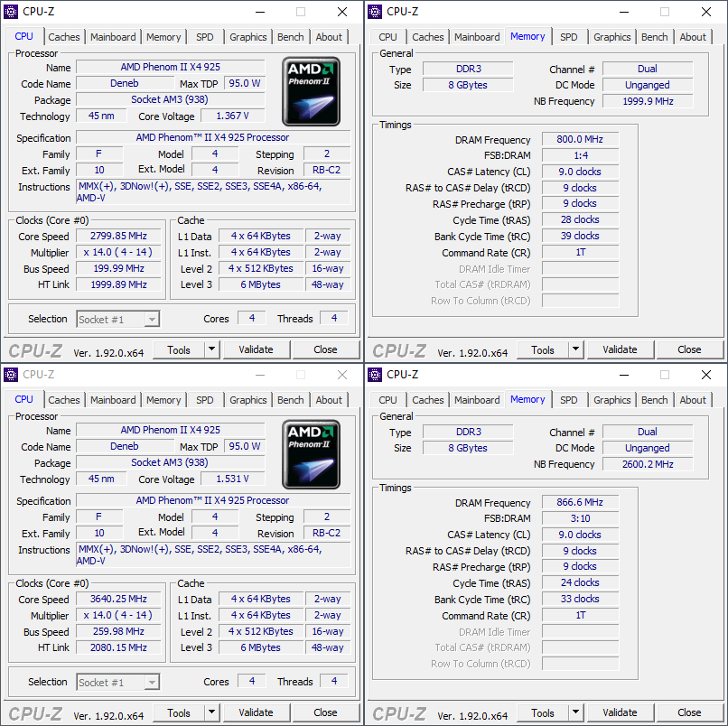Click the DRAM Frequency 866.6 MHz field
The width and height of the screenshot is (728, 726).
click(x=580, y=502)
